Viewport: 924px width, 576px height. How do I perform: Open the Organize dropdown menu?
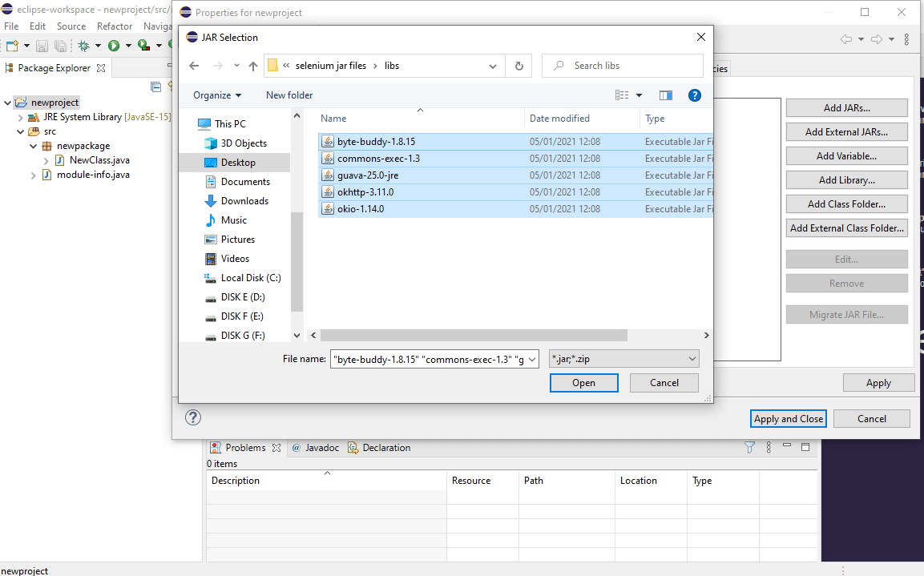point(217,95)
